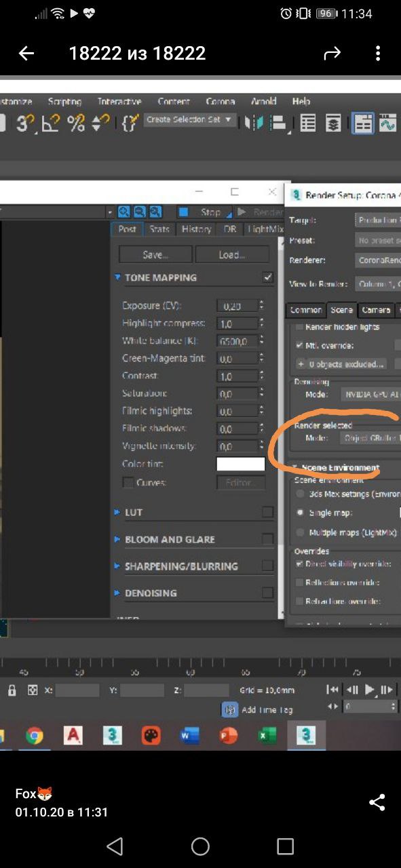The width and height of the screenshot is (401, 868).
Task: Toggle the Render hidden lights checkbox
Action: (299, 327)
